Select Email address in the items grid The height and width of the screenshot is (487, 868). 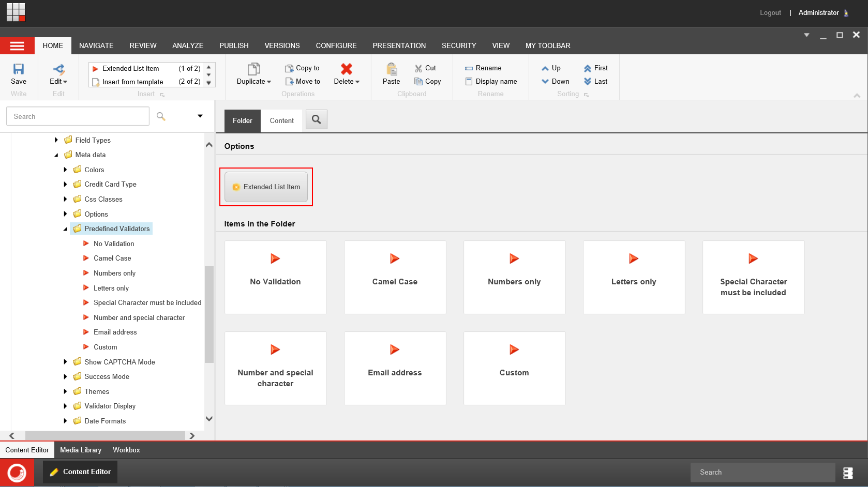pos(395,368)
